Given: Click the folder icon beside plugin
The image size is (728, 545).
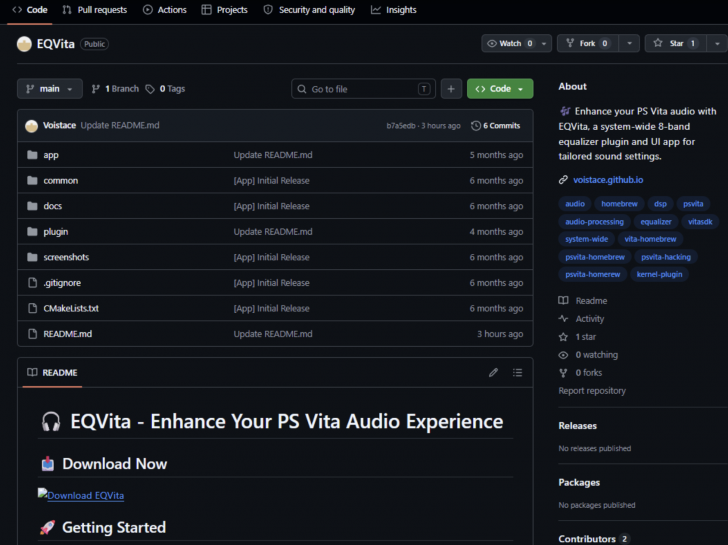Looking at the screenshot, I should click(32, 231).
